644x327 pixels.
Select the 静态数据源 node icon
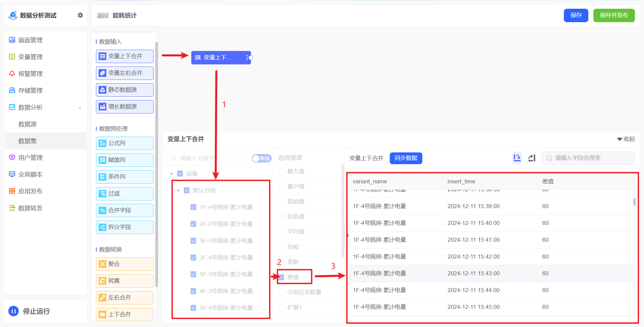coord(103,90)
